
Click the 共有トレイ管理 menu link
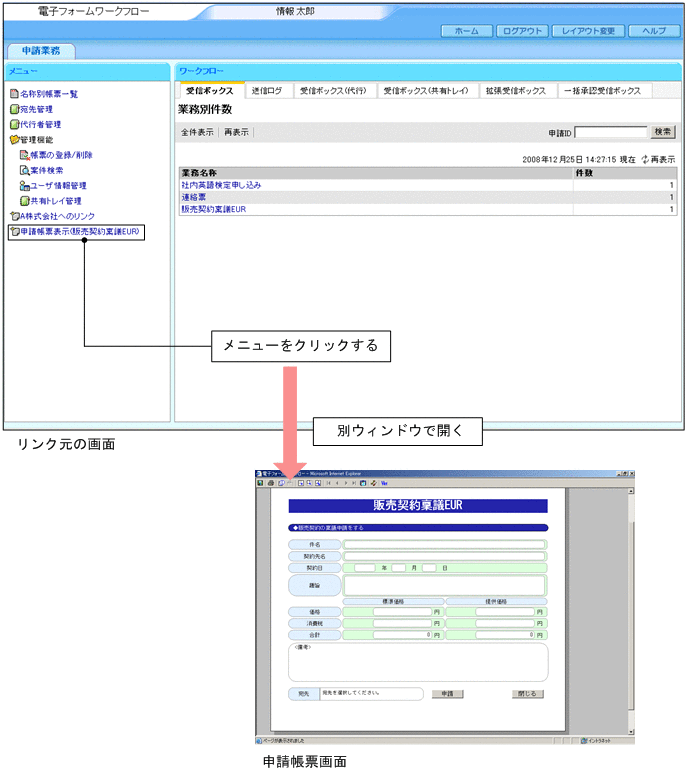pos(56,201)
